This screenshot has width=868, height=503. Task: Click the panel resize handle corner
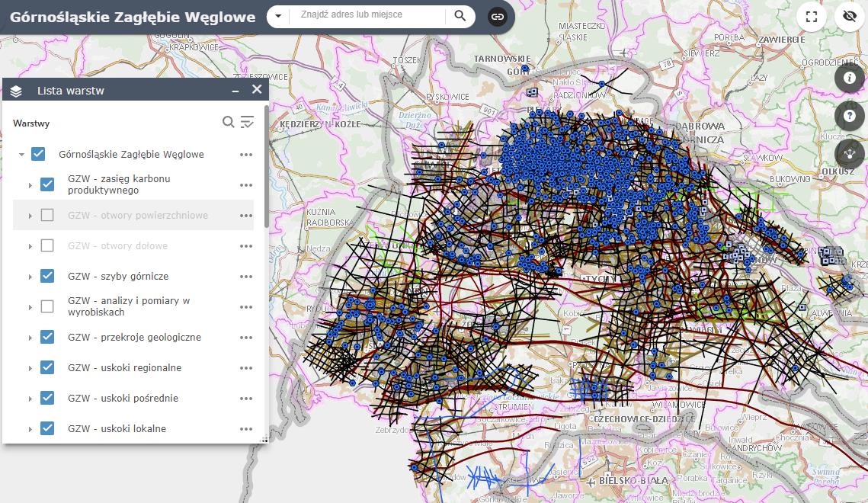click(x=264, y=440)
